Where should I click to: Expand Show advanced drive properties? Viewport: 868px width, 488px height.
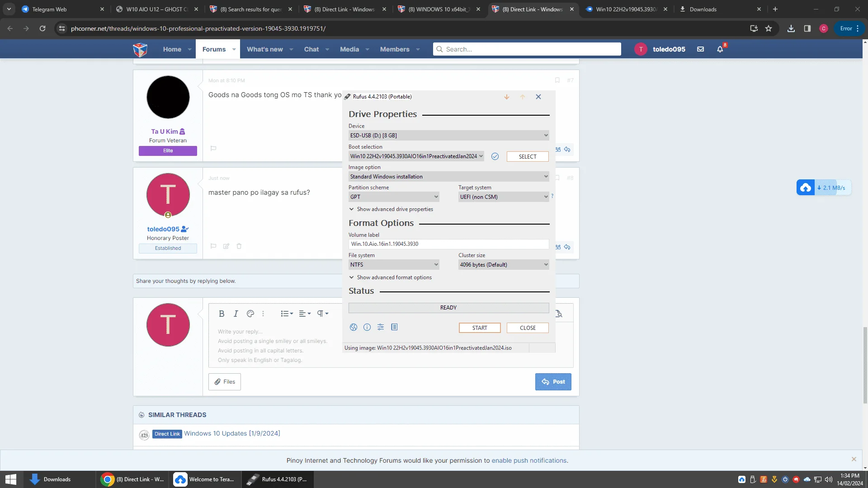point(391,209)
